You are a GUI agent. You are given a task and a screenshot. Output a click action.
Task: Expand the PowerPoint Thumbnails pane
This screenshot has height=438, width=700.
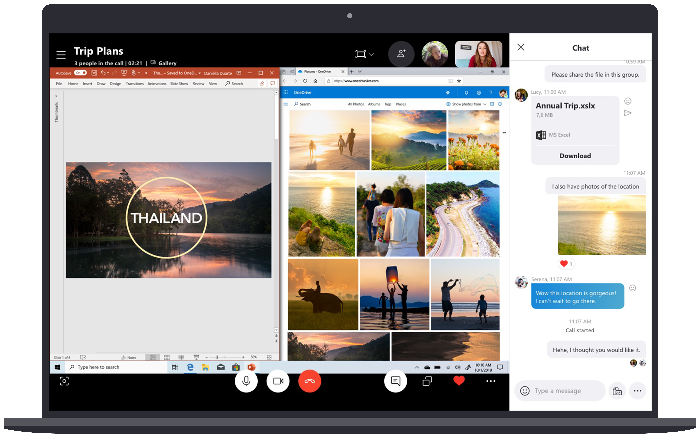[56, 96]
